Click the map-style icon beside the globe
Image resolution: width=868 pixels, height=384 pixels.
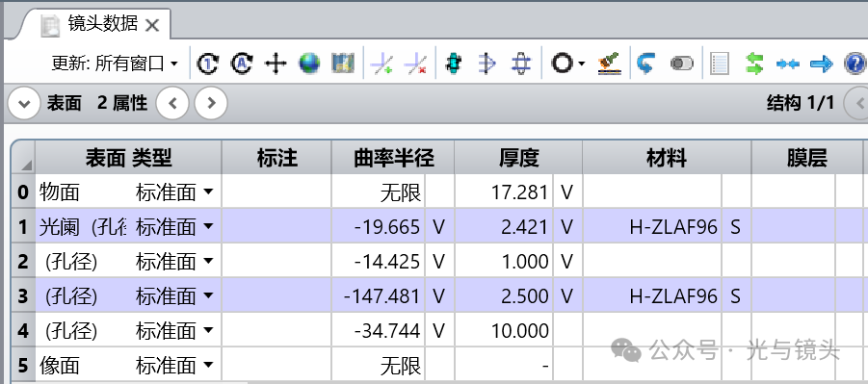343,64
